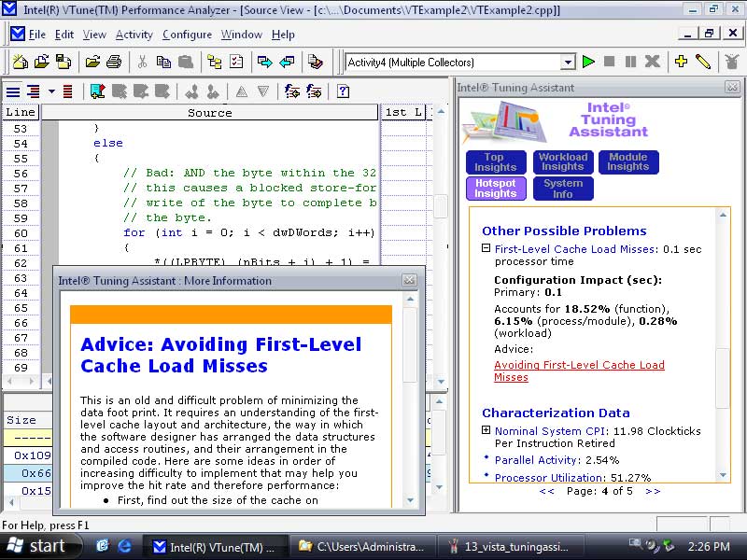The width and height of the screenshot is (747, 560).
Task: Click the red horizontal lines view icon
Action: (x=67, y=91)
